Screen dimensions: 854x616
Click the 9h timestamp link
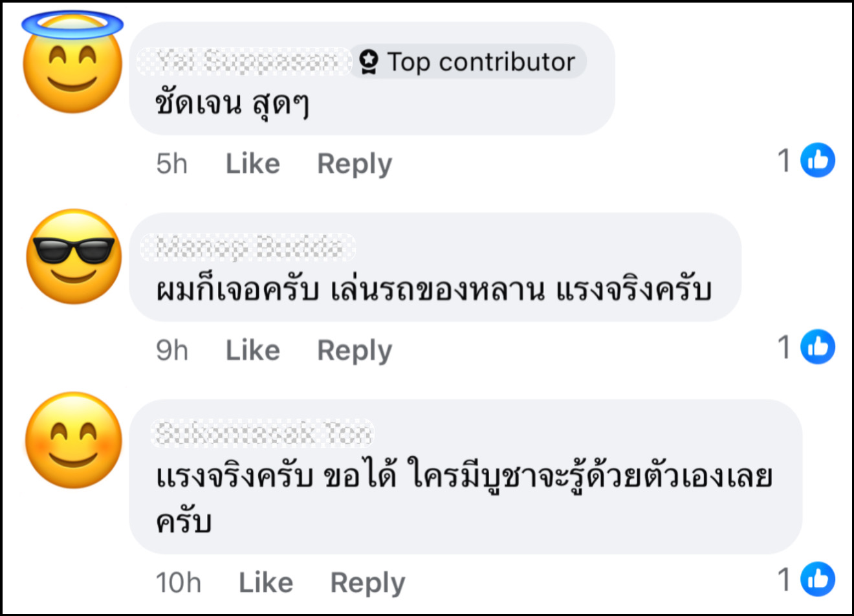tap(171, 350)
